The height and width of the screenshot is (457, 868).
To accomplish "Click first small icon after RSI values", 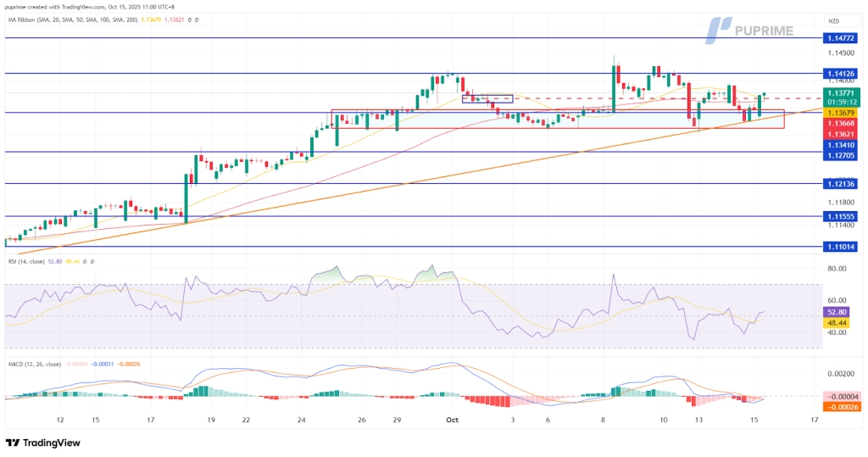I will pos(86,261).
